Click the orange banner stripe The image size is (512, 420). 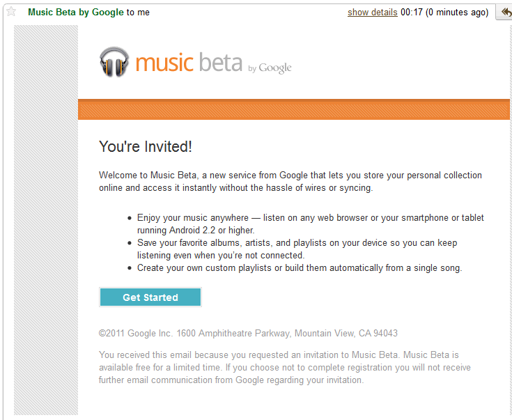293,109
